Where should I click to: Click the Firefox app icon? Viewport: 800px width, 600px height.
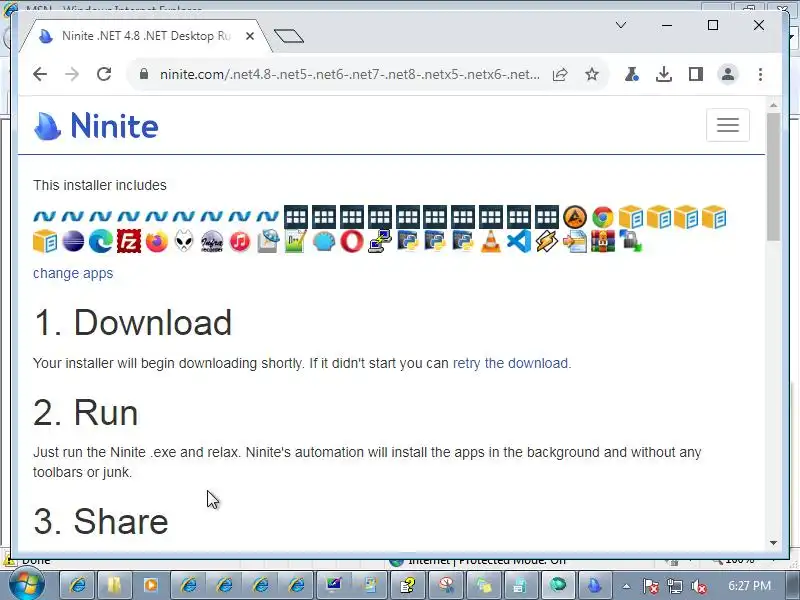coord(157,241)
